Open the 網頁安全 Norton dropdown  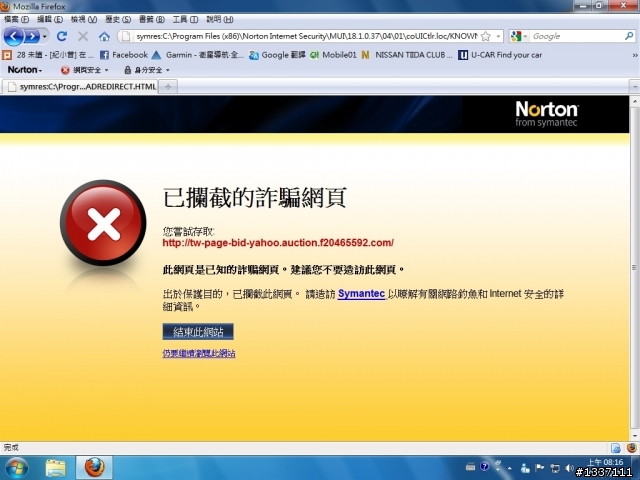(x=85, y=70)
